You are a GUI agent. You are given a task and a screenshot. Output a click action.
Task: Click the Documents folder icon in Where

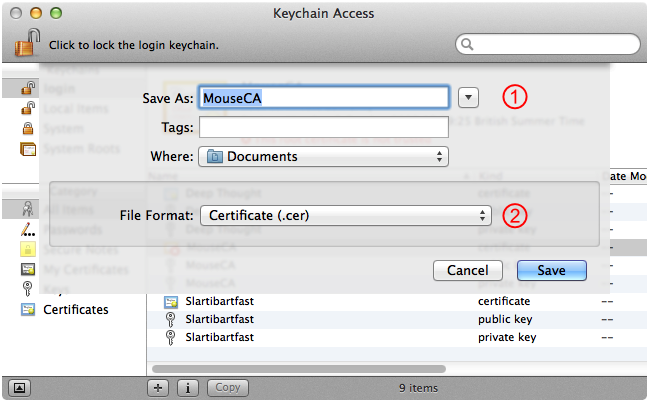214,156
